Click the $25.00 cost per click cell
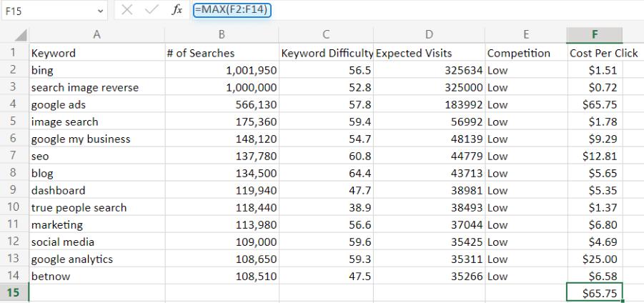Screen dimensions: 644x303 [x=595, y=259]
